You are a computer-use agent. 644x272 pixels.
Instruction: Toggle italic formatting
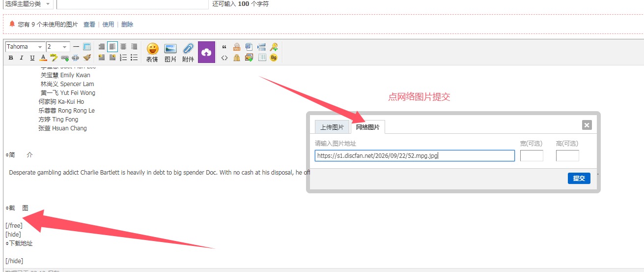(22, 58)
